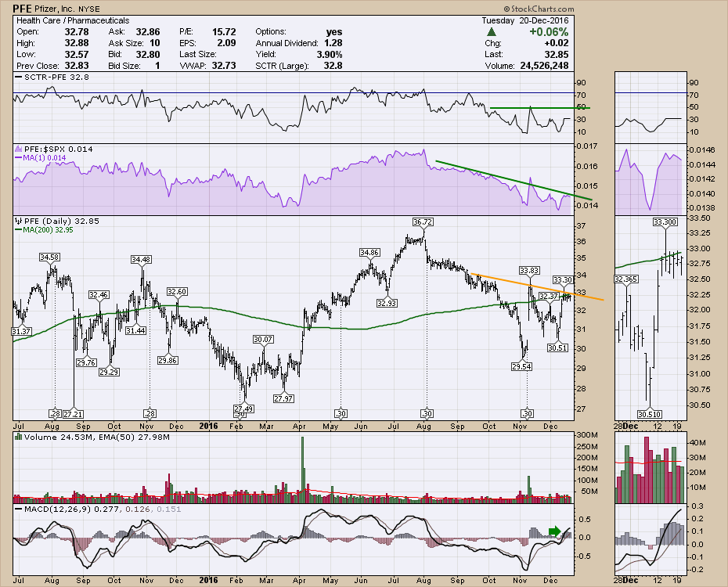Click the Bid price 32.80
Image resolution: width=728 pixels, height=587 pixels.
[148, 54]
